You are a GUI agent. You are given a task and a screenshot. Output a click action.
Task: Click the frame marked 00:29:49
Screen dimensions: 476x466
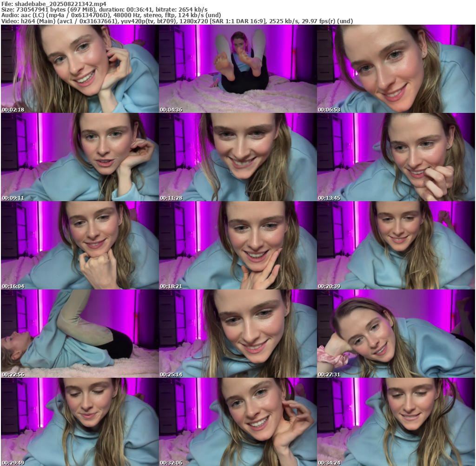pyautogui.click(x=79, y=422)
